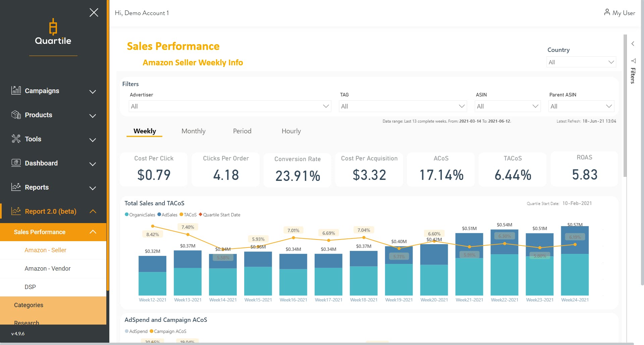Click the Reports line chart icon
This screenshot has width=644, height=345.
[x=16, y=187]
